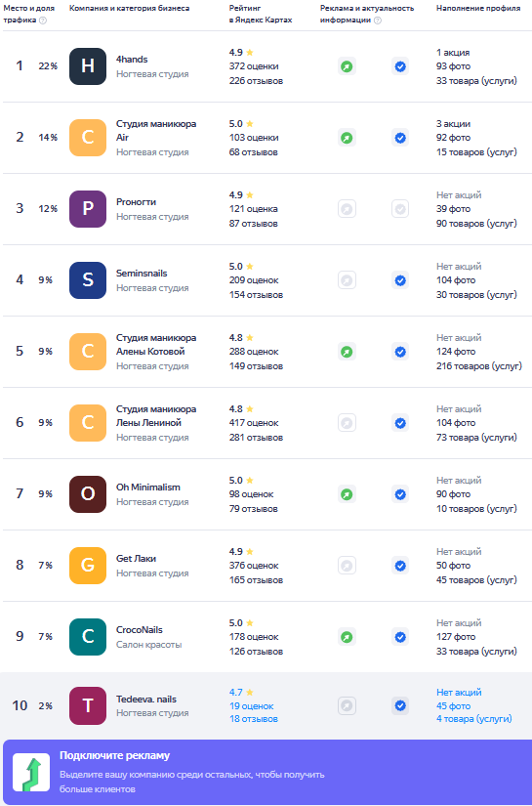This screenshot has width=532, height=806.
Task: Click blue verified checkmark for Студия маникюра Air
Action: pos(400,138)
